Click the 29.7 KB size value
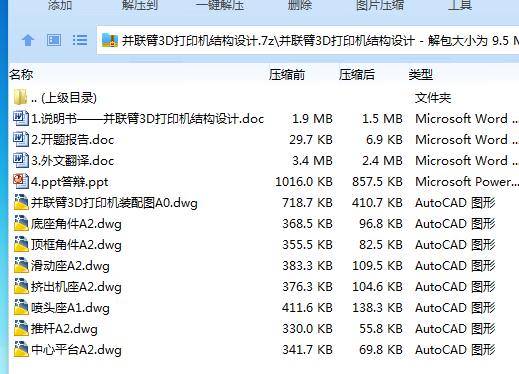519x374 pixels. tap(311, 140)
